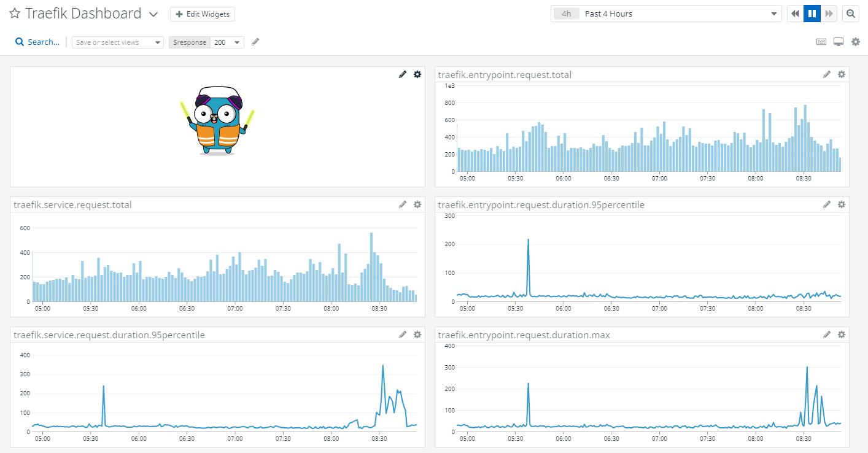Enable TV fullscreen mode
This screenshot has height=453, width=868.
pos(839,41)
